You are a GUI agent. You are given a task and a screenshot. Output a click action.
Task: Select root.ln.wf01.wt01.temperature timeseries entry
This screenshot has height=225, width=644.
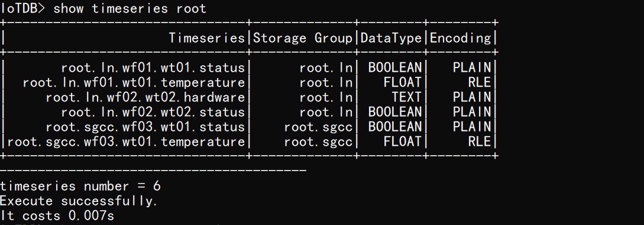[x=134, y=82]
